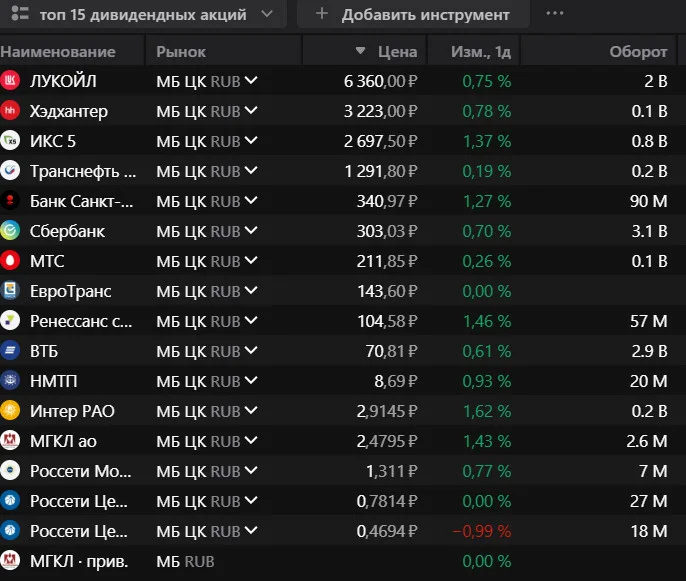686x581 pixels.
Task: Expand the market dropdown for ИКС 5
Action: click(251, 141)
